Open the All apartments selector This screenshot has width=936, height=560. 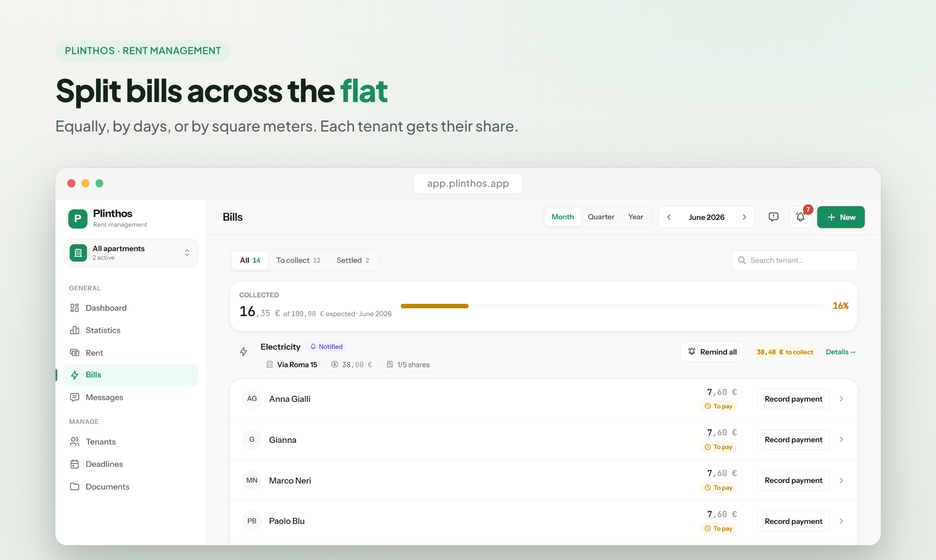(x=131, y=253)
